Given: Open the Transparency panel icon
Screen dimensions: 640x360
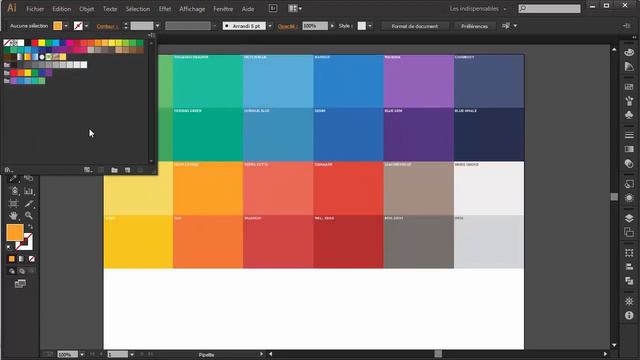Looking at the screenshot, I should coord(629,163).
